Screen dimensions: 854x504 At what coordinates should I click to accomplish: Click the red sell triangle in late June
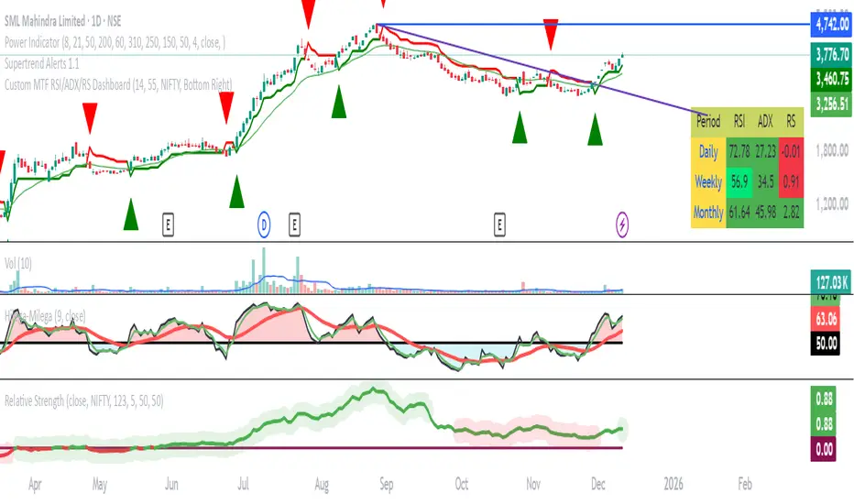226,107
